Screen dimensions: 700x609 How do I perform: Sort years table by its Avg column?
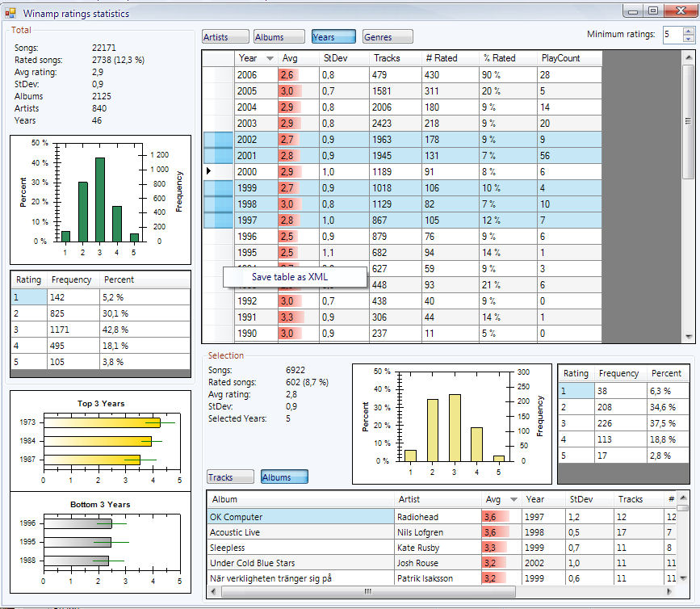pos(299,58)
